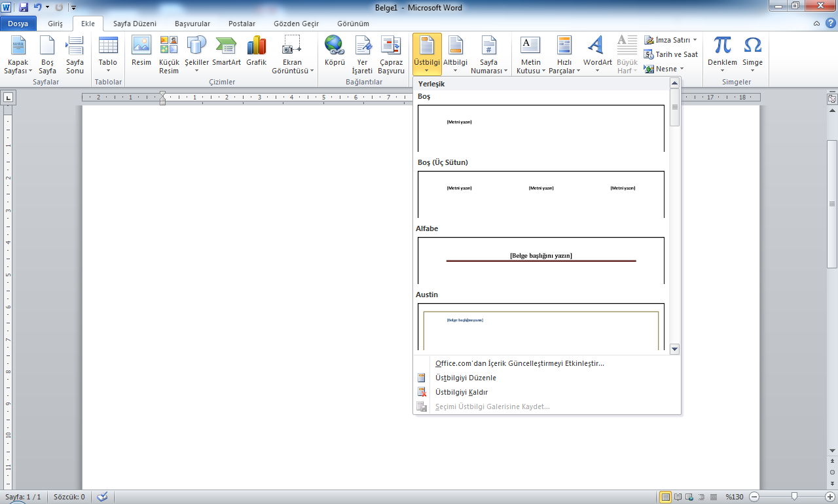Click the Sayfa: 1 / 1 status indicator
838x504 pixels.
[23, 497]
